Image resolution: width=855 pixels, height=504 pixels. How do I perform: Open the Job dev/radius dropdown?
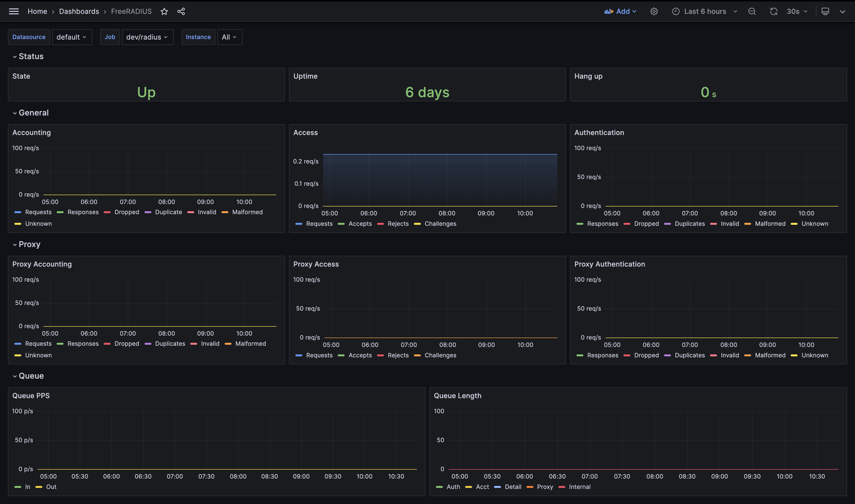coord(147,37)
